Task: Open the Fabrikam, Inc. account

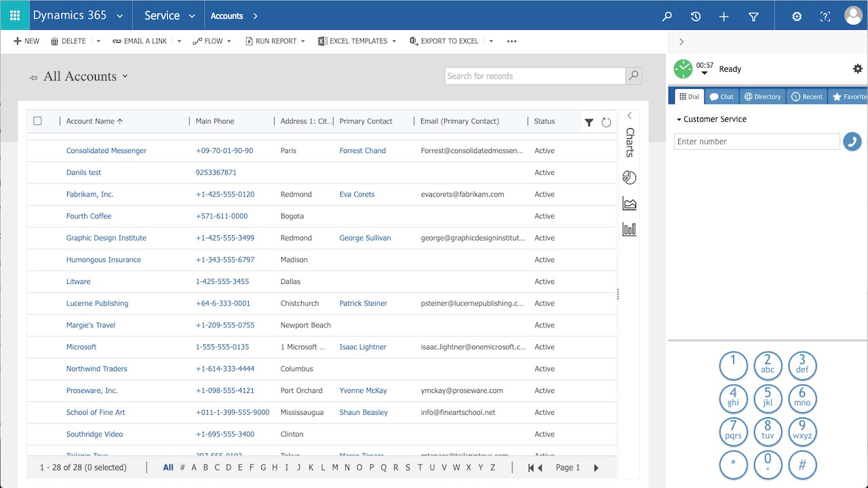Action: coord(90,195)
